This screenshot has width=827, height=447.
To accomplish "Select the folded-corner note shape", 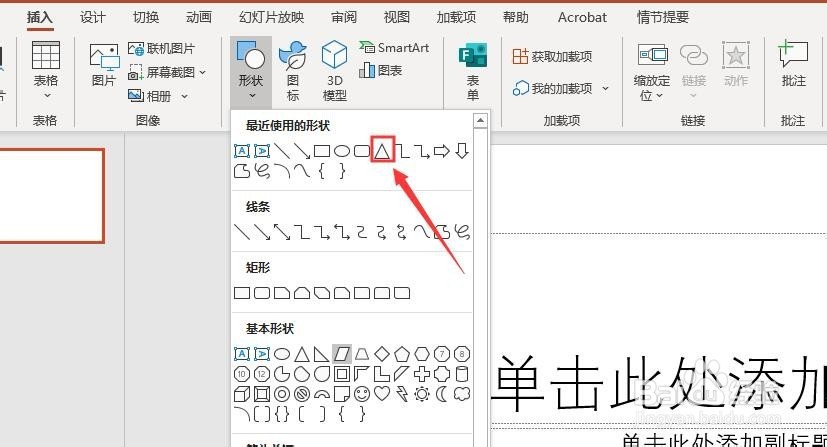I will (342, 394).
